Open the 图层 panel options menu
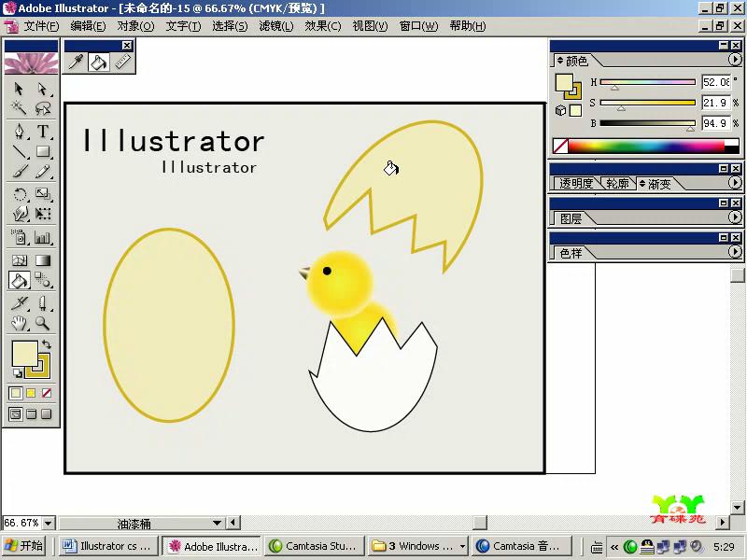Screen dimensions: 747x560 tap(735, 217)
